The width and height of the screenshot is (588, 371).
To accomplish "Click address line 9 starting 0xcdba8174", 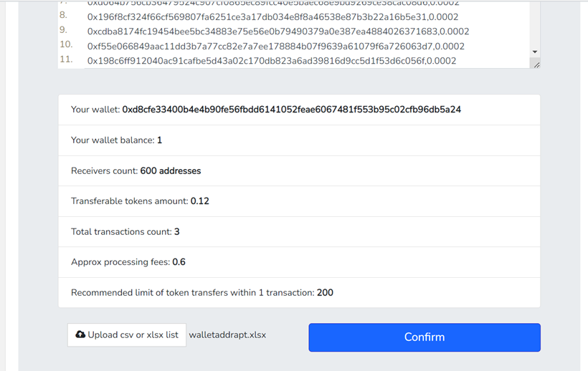I will point(278,32).
